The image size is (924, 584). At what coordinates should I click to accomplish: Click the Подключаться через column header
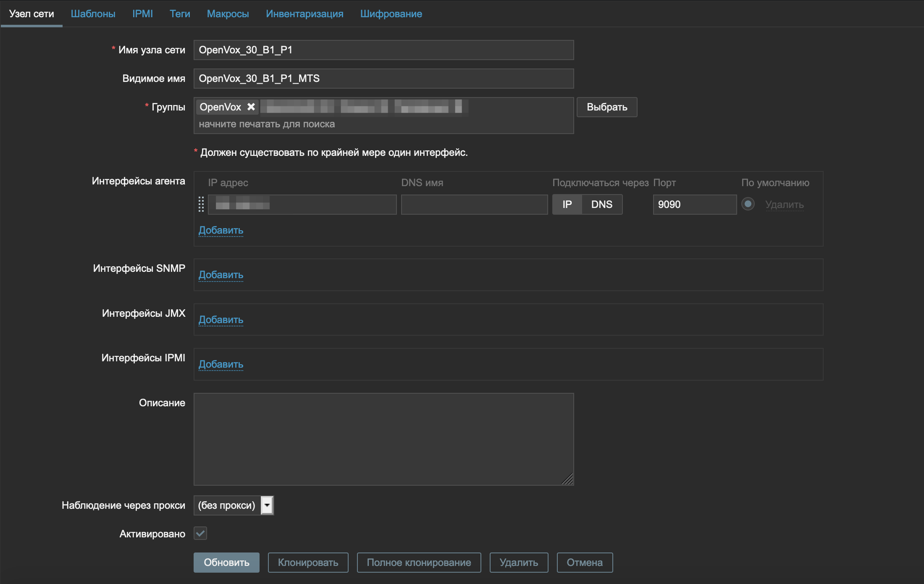click(x=600, y=183)
